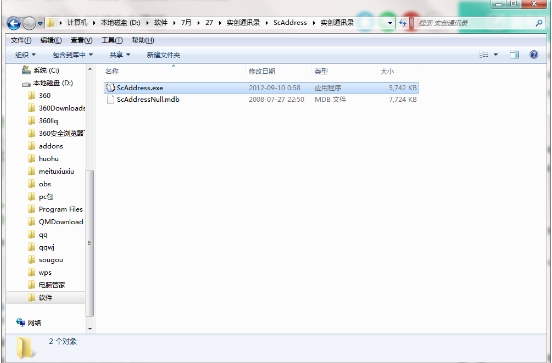Click 2012-09-10 0:58 date cell
Screen dimensions: 552x363
[x=275, y=88]
